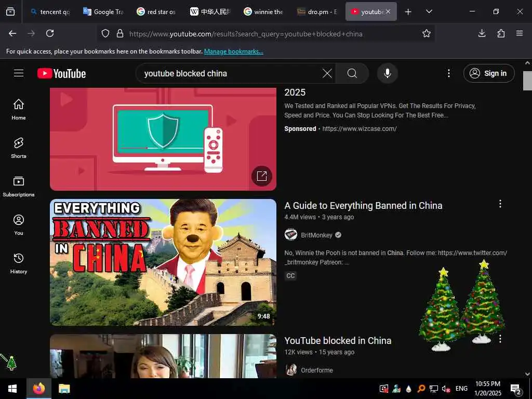Screen dimensions: 532x399
Task: Click the YouTube logo
Action: (x=61, y=73)
